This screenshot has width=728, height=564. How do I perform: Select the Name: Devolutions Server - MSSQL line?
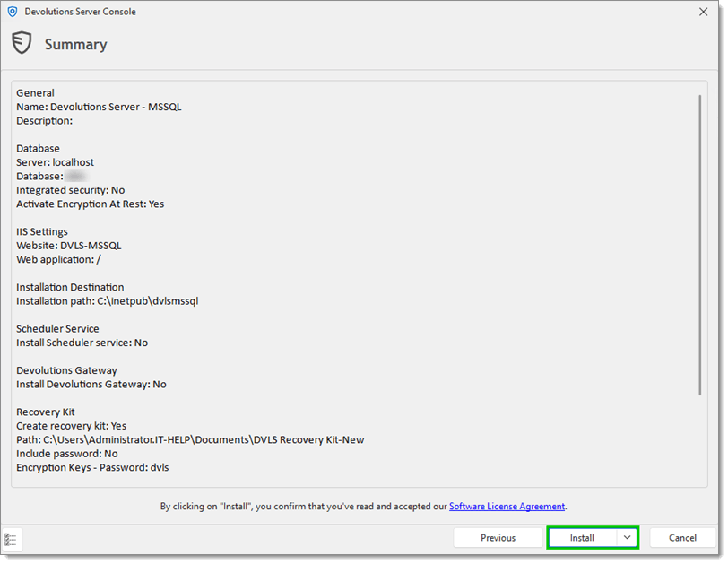click(99, 107)
